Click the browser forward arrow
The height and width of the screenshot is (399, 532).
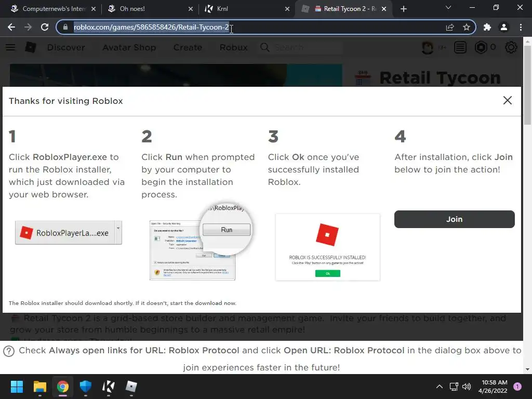[x=28, y=27]
